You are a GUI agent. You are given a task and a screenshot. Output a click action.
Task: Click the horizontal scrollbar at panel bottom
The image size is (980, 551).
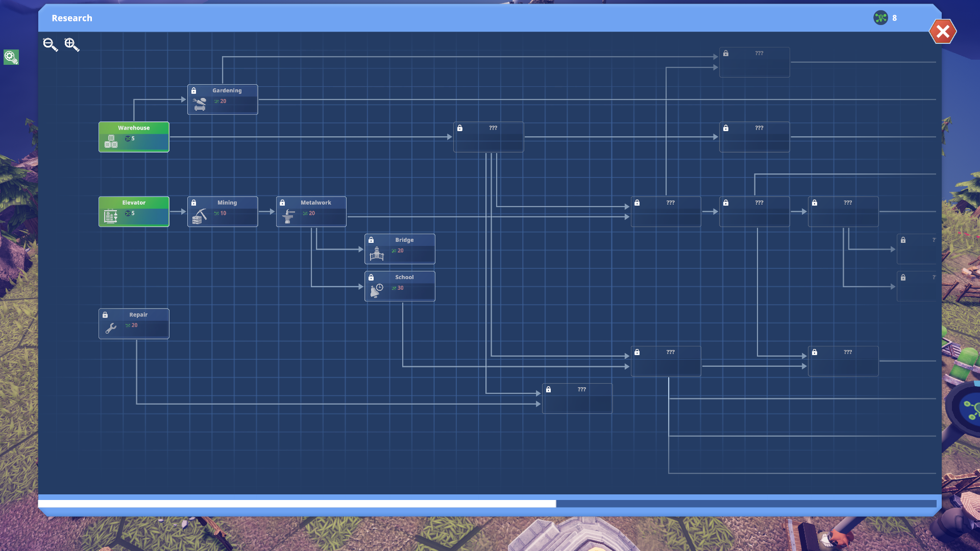click(297, 504)
